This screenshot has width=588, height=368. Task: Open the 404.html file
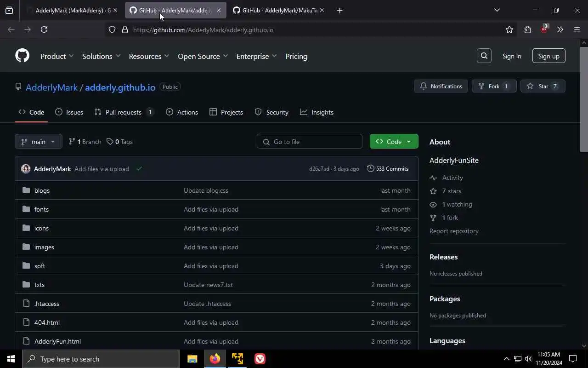click(x=47, y=322)
